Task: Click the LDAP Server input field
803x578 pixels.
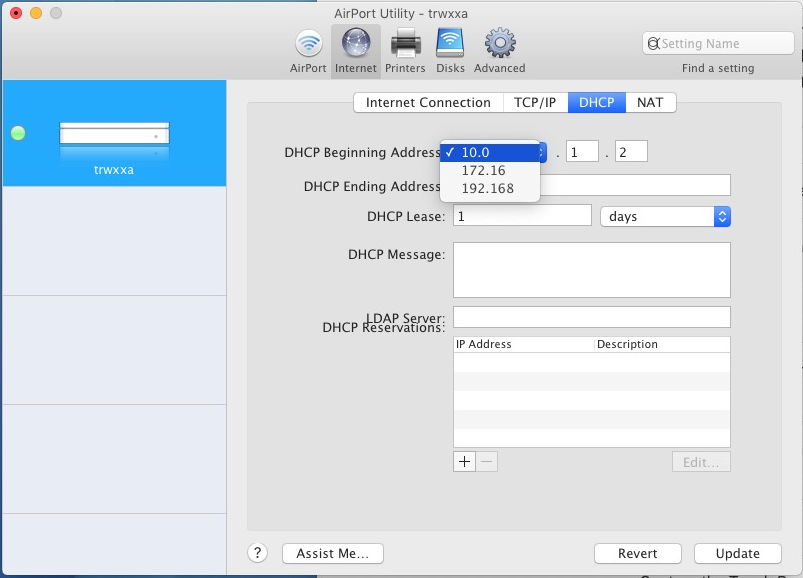Action: click(x=591, y=317)
